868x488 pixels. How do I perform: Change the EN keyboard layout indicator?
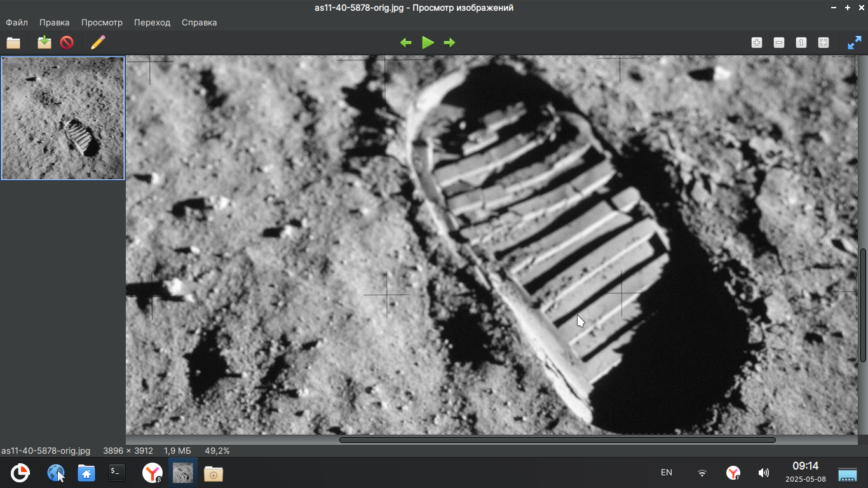click(x=667, y=473)
